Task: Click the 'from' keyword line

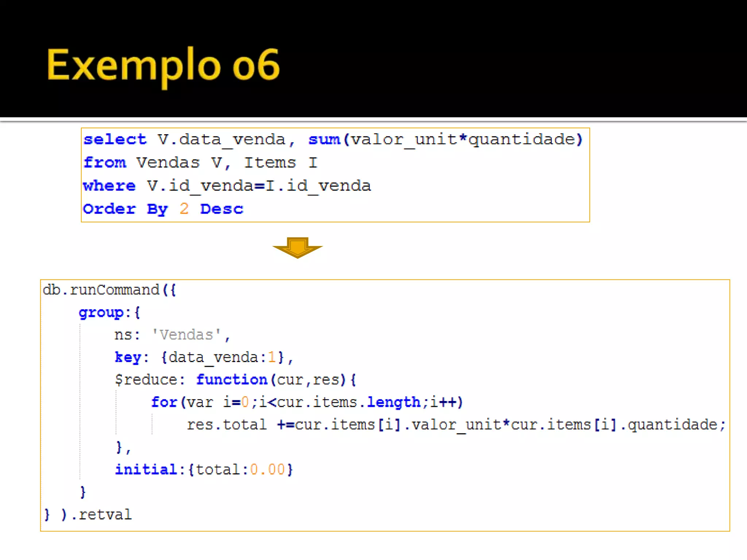Action: click(105, 163)
